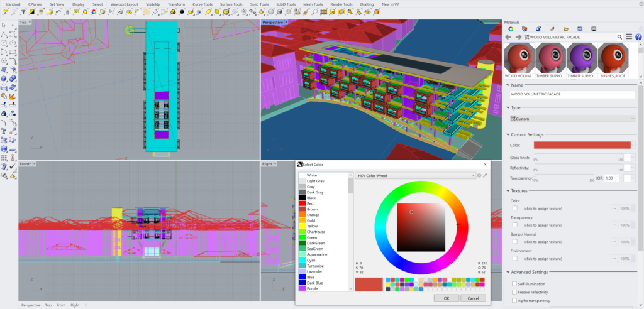
Task: Click the Materials search magnifier
Action: click(619, 37)
